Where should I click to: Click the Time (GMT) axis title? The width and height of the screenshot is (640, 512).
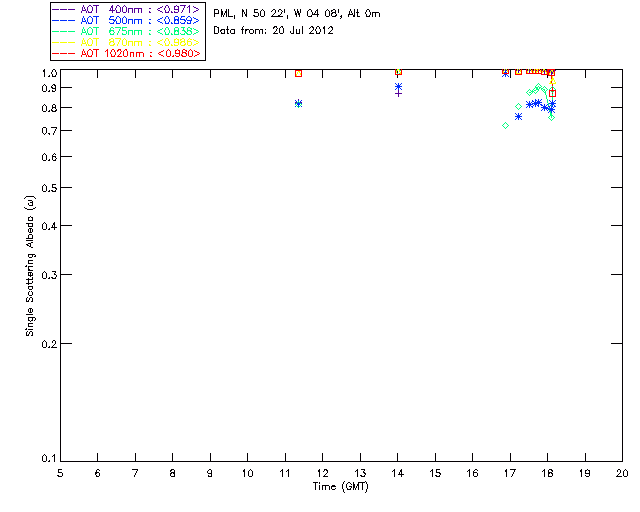pos(340,487)
